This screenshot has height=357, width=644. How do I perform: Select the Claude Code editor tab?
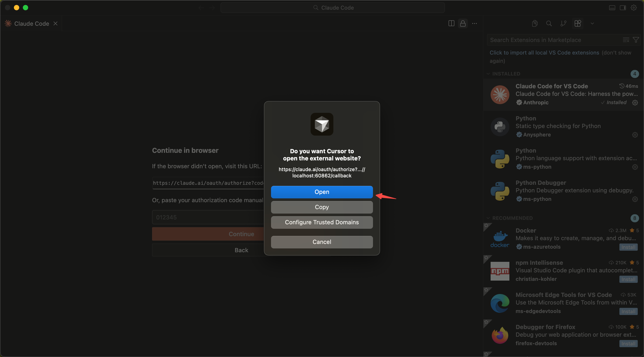[32, 23]
